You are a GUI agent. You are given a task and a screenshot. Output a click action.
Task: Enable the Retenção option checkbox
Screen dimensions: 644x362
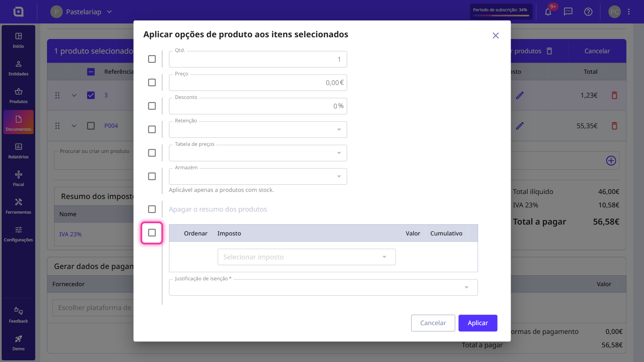pos(152,129)
